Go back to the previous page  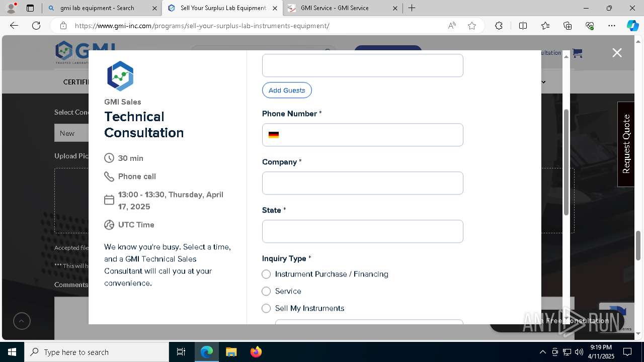[14, 26]
